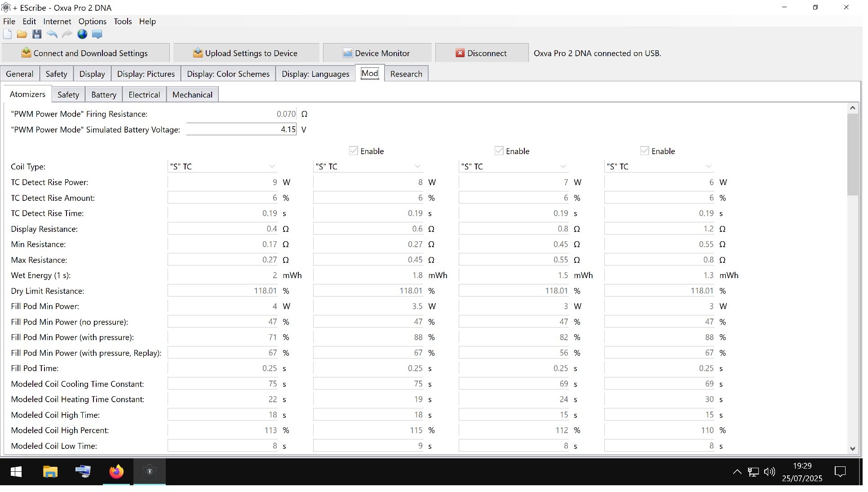Undo using the blue arrow icon

tap(52, 34)
